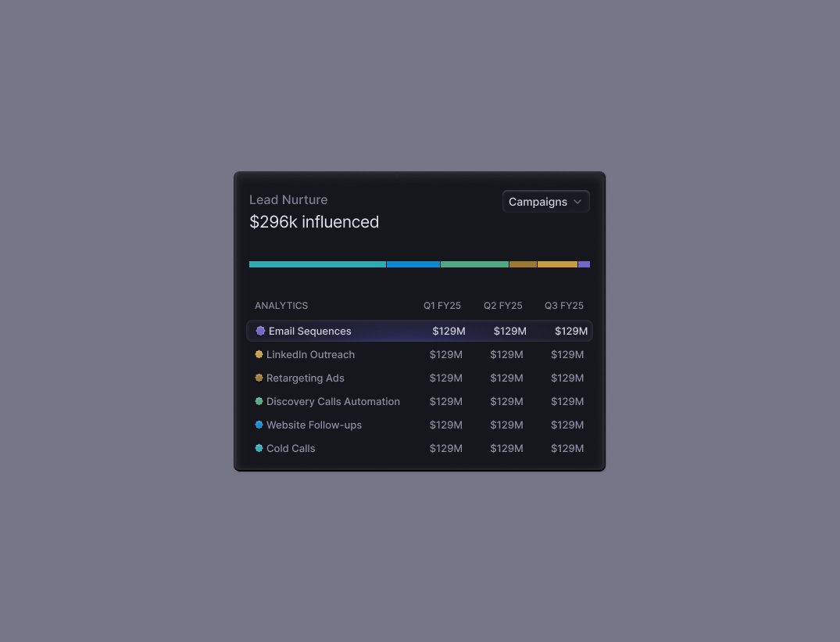The width and height of the screenshot is (840, 642).
Task: Click the chevron inside the Campaigns button
Action: point(578,201)
